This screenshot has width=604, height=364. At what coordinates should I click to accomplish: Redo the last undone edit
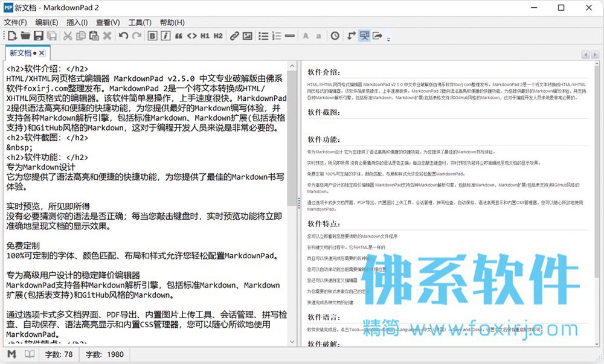pyautogui.click(x=137, y=36)
